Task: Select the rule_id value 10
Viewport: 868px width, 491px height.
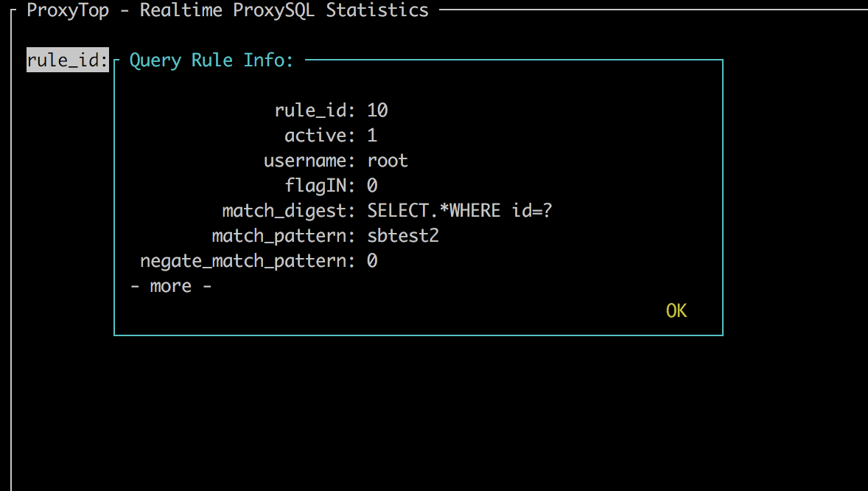Action: click(377, 111)
